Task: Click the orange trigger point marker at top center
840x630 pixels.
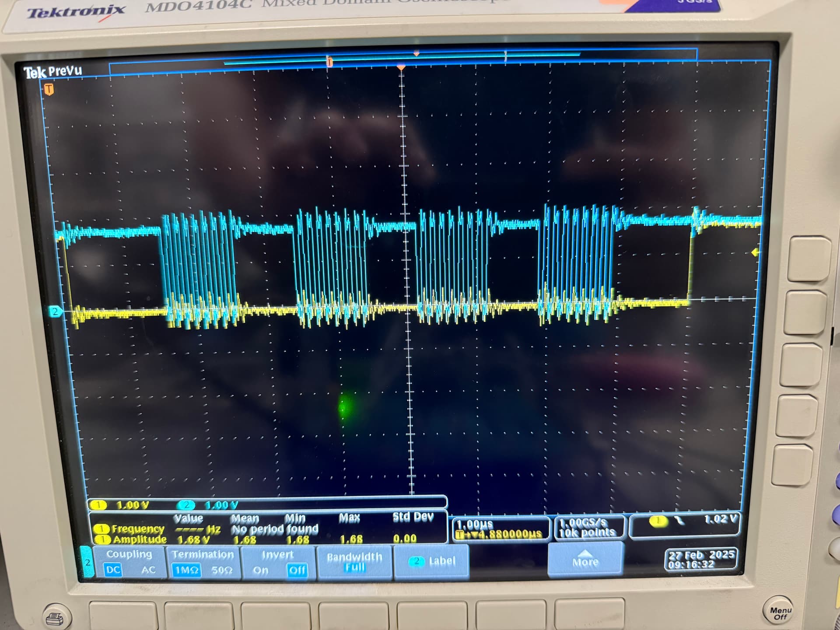Action: [x=401, y=68]
